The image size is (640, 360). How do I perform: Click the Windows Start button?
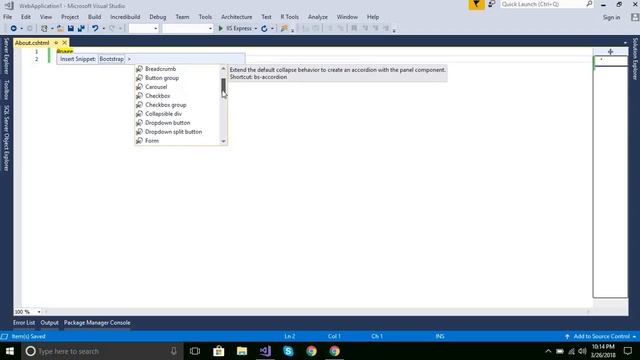point(10,351)
